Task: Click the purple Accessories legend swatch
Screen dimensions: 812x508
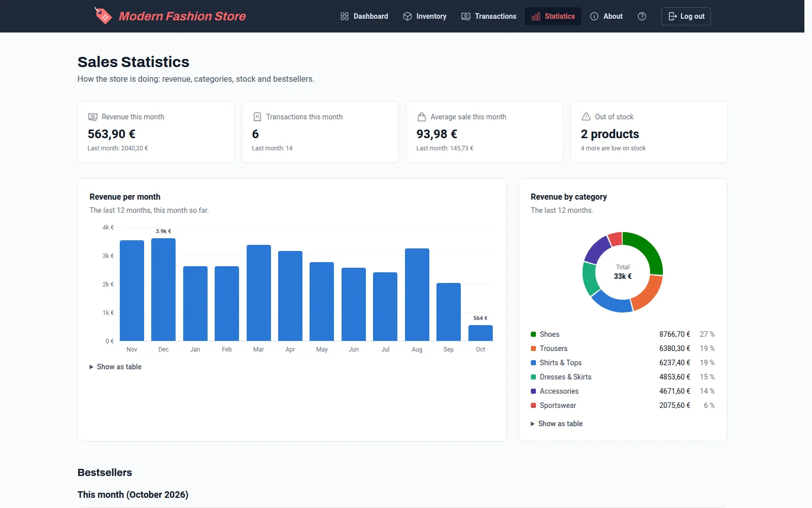Action: tap(533, 391)
